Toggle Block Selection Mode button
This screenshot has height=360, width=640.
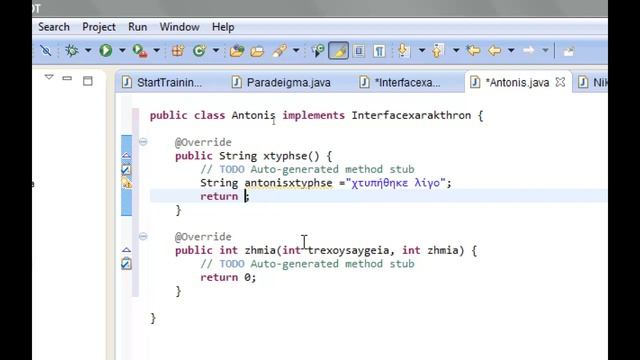tap(359, 51)
